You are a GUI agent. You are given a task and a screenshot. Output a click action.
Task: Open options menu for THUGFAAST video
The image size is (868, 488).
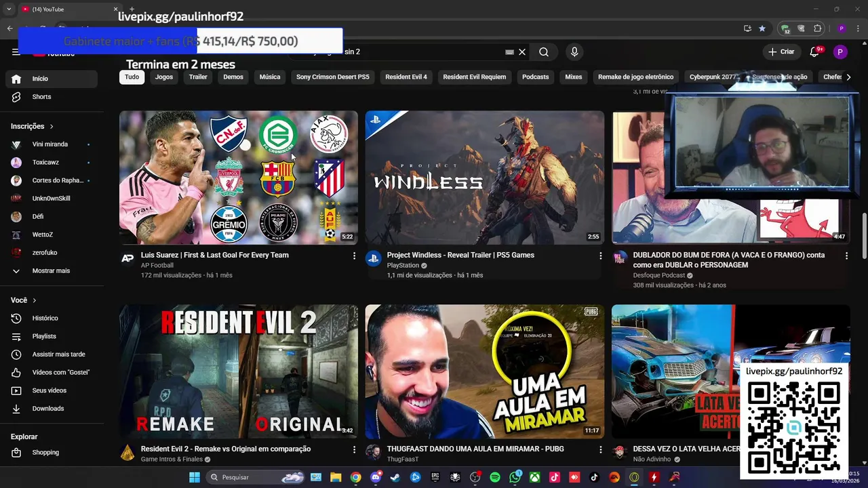tap(600, 449)
